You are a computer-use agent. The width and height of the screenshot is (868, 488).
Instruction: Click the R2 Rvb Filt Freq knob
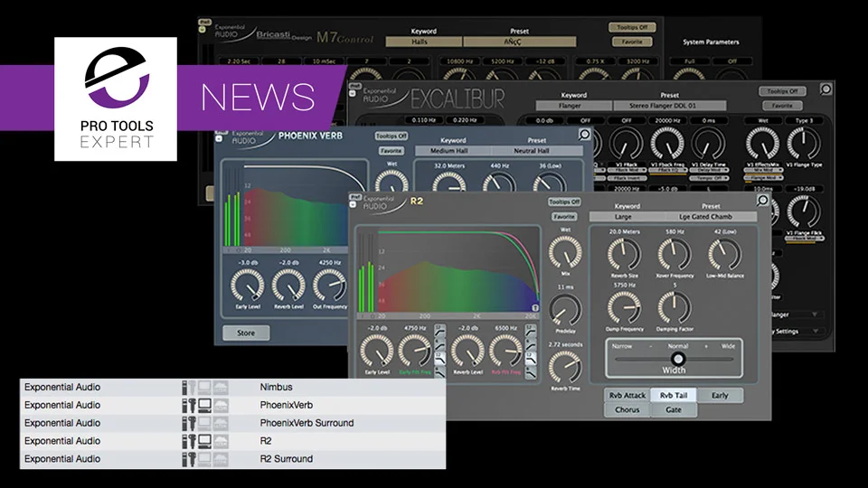[505, 351]
